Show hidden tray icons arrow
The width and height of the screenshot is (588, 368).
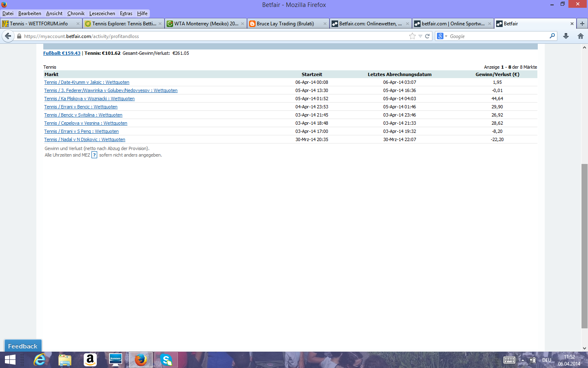pos(523,360)
